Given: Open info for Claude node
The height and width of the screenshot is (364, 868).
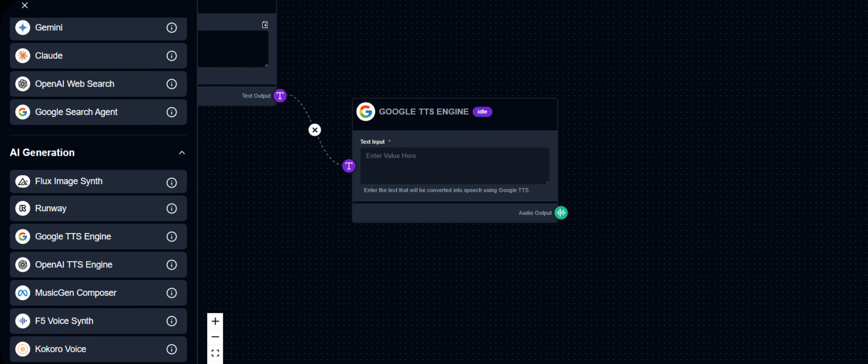Looking at the screenshot, I should [x=171, y=56].
